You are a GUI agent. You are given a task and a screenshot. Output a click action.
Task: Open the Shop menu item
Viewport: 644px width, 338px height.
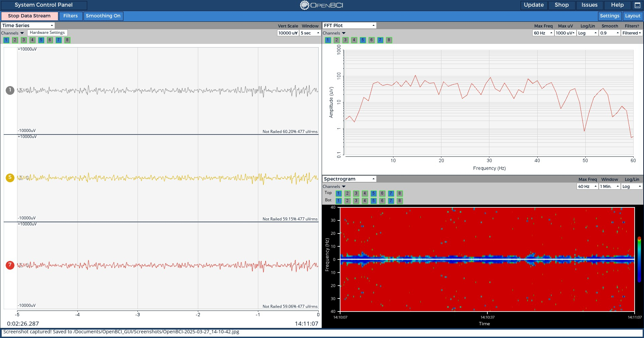561,5
